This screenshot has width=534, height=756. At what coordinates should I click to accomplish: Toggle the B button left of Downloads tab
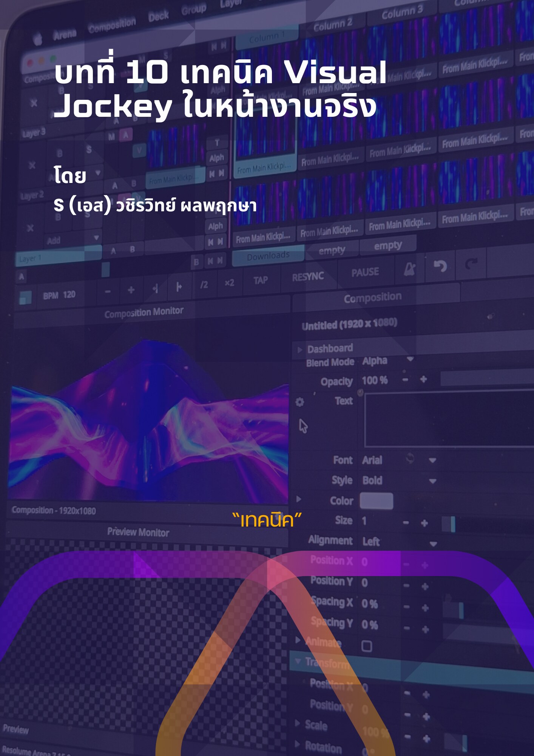tap(196, 262)
